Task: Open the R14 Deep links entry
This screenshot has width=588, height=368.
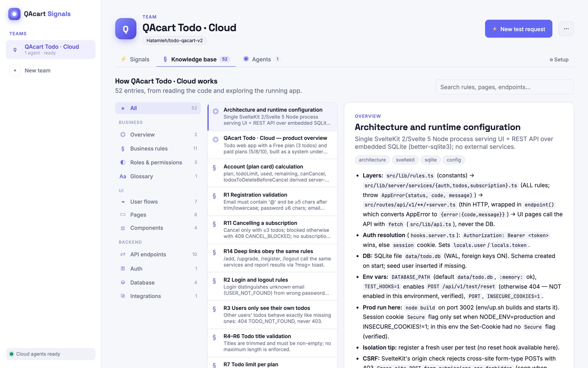Action: click(273, 258)
